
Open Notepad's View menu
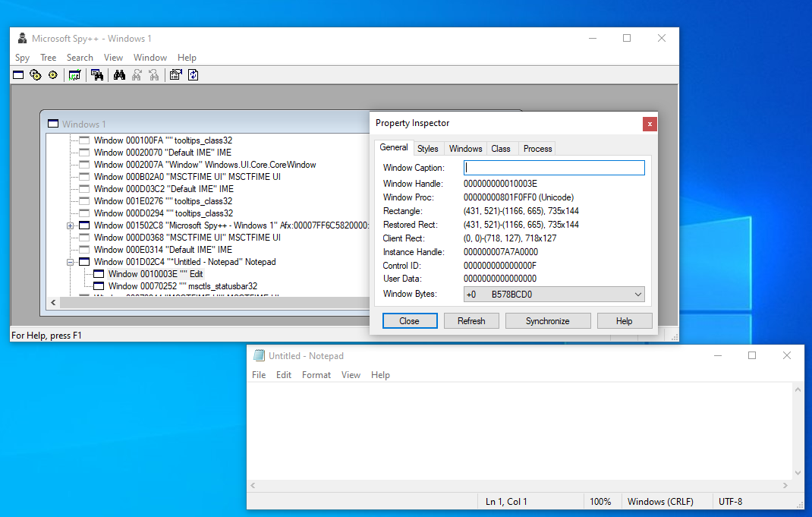[x=351, y=374]
